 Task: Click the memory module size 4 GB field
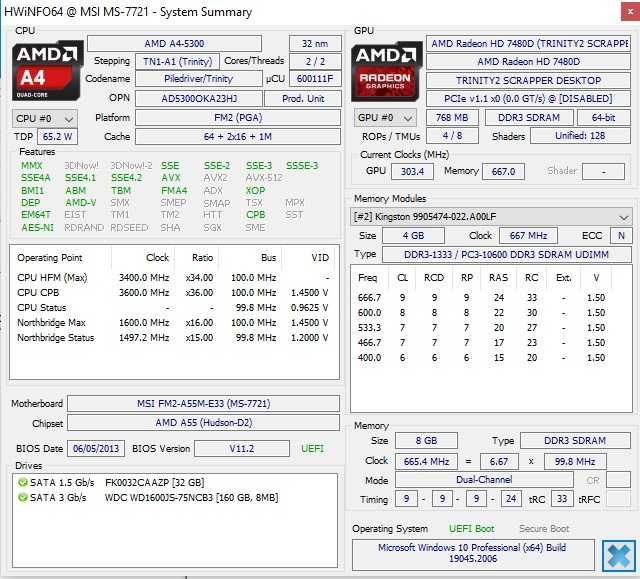(413, 236)
